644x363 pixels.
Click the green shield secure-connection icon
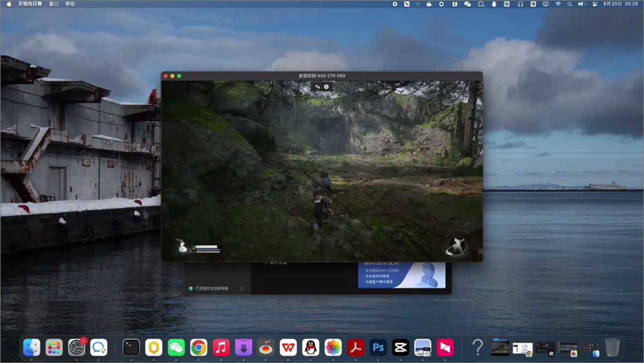click(x=191, y=288)
